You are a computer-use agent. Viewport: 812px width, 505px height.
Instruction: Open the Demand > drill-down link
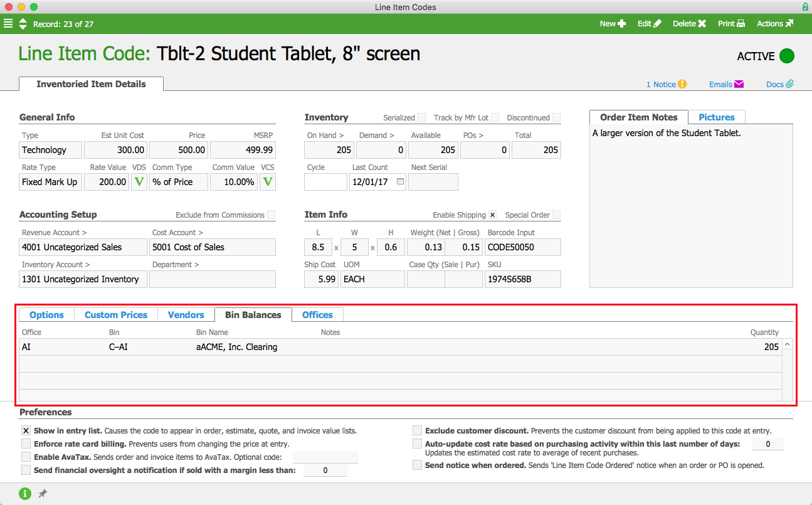pyautogui.click(x=376, y=136)
